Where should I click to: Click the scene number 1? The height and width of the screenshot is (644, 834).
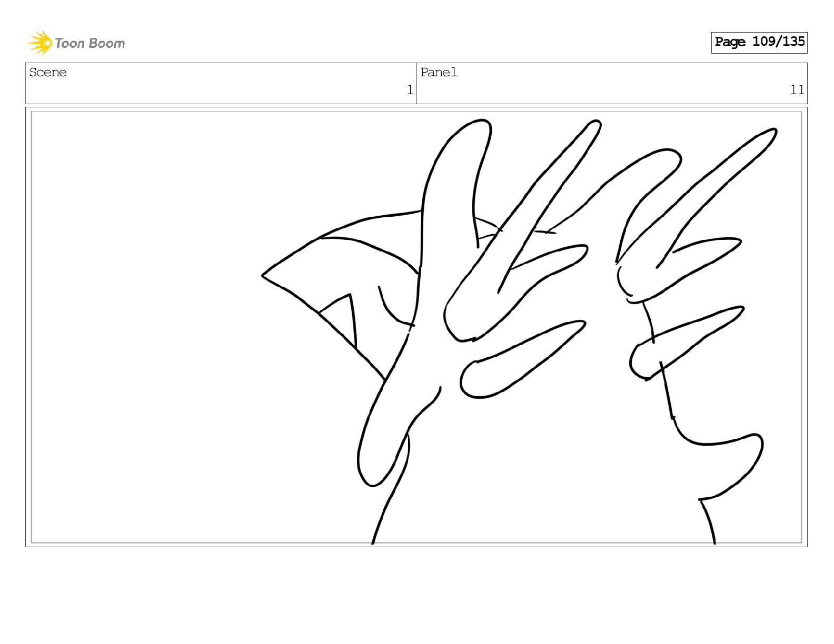(410, 90)
